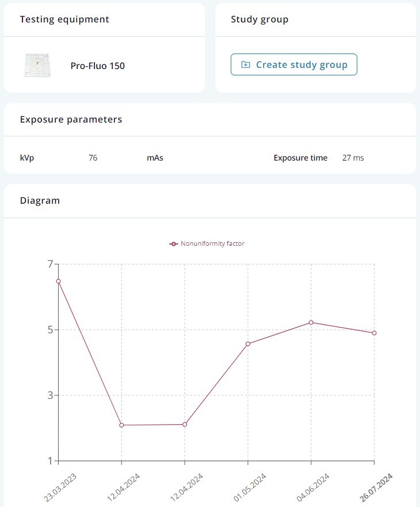Select the second 12.04.2024 data point
The image size is (420, 507).
(185, 424)
